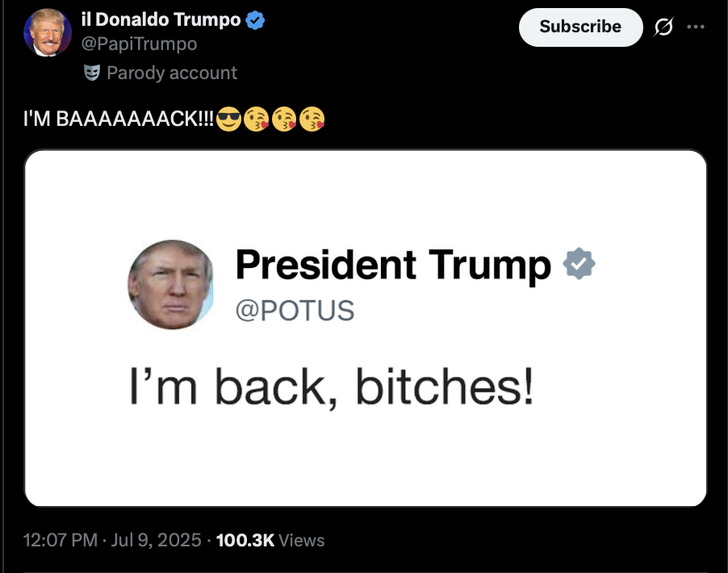Click the @POTUS handle in the image
This screenshot has width=728, height=573.
click(x=295, y=311)
